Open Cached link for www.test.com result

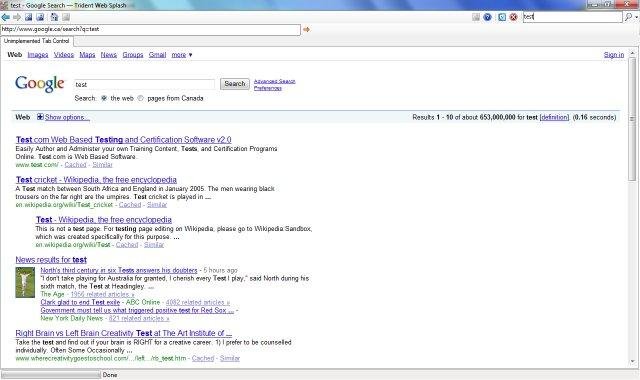(76, 165)
